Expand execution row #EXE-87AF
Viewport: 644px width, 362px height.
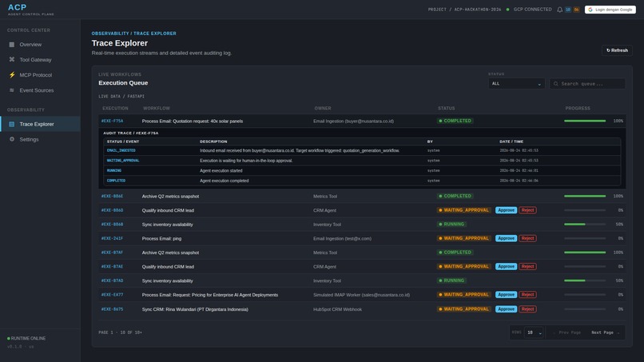pyautogui.click(x=363, y=253)
